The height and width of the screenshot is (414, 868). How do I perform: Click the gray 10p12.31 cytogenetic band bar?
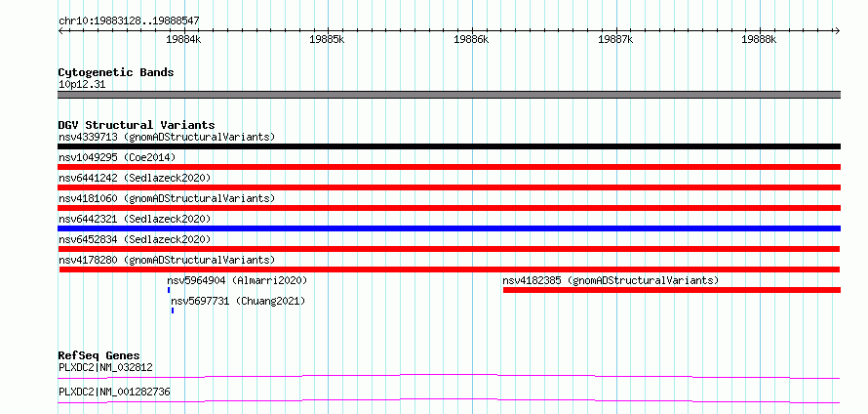(x=449, y=95)
